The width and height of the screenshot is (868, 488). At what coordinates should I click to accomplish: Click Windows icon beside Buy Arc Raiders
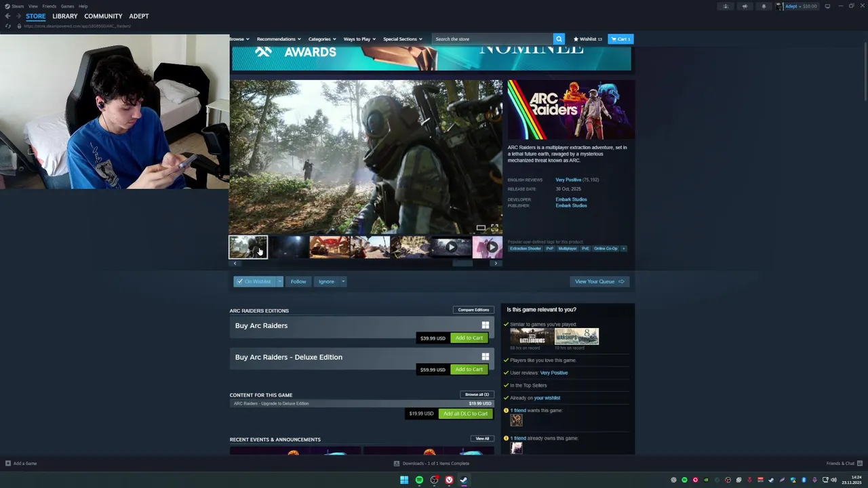(x=485, y=325)
